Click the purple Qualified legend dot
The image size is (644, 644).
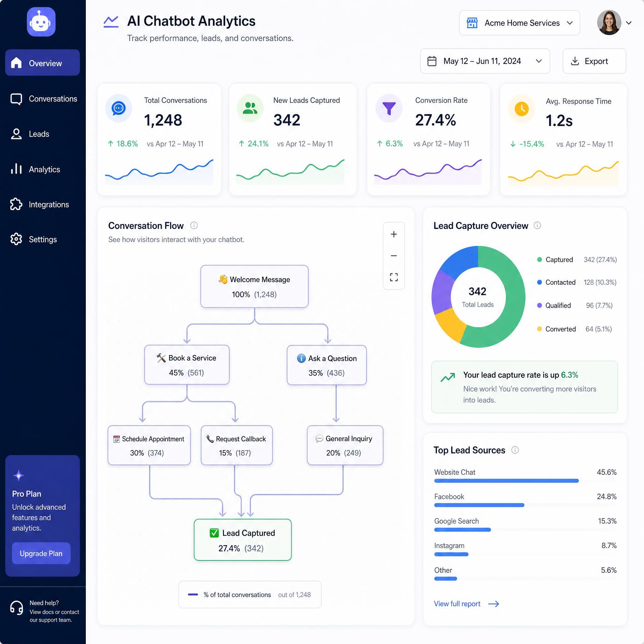[x=539, y=305]
